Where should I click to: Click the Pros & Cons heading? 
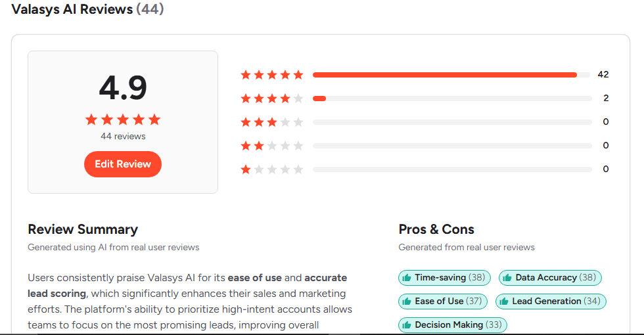click(436, 229)
